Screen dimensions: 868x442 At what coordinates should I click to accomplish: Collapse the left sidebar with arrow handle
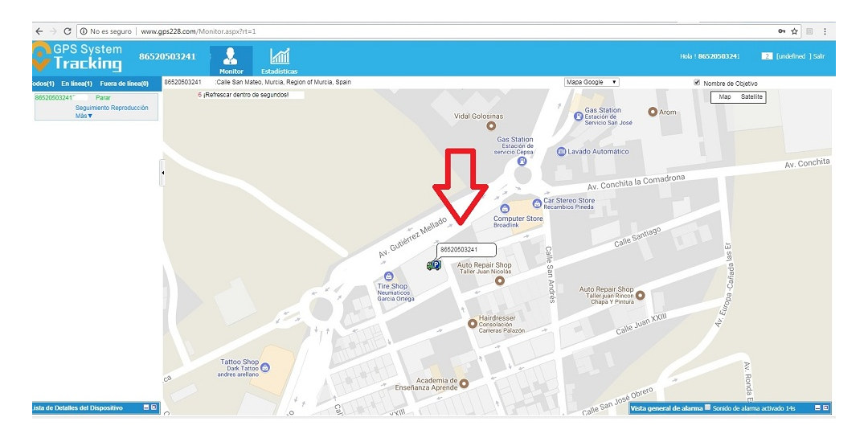click(x=162, y=173)
